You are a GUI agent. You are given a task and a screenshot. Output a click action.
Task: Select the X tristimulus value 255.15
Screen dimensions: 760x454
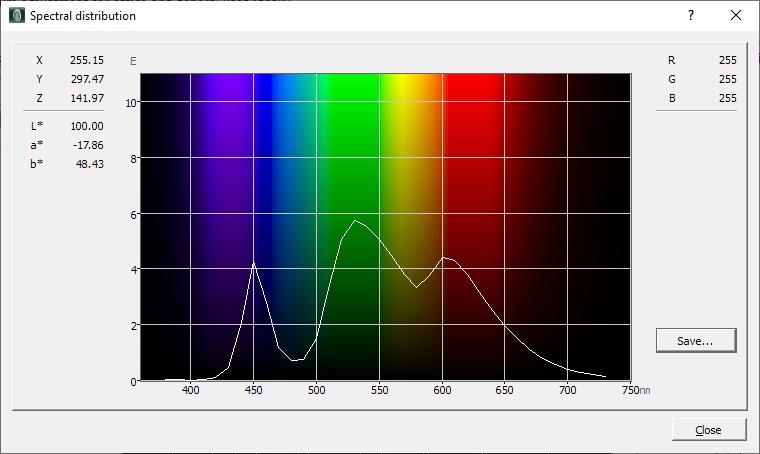(x=86, y=60)
